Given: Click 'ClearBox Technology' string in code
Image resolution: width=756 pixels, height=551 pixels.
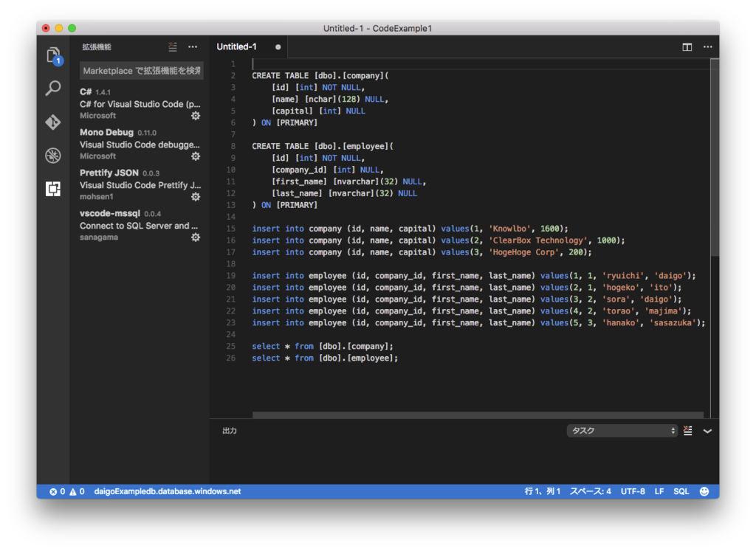Looking at the screenshot, I should [538, 240].
